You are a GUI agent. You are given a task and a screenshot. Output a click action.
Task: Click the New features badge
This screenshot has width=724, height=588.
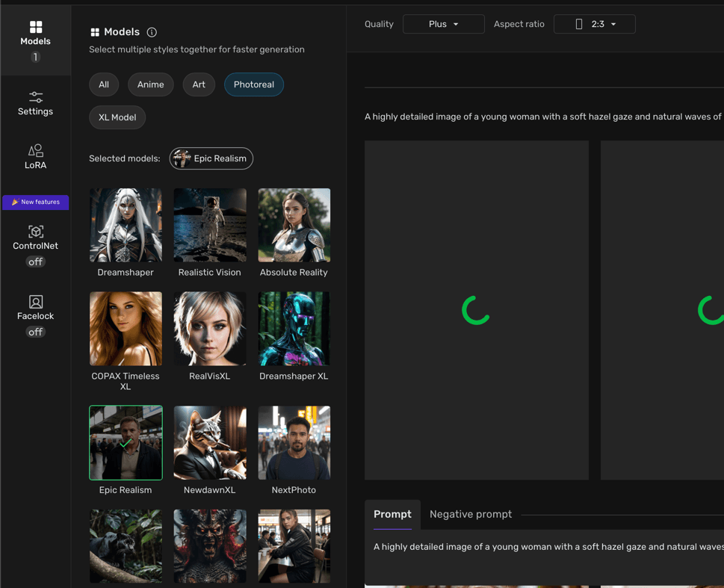(x=36, y=202)
